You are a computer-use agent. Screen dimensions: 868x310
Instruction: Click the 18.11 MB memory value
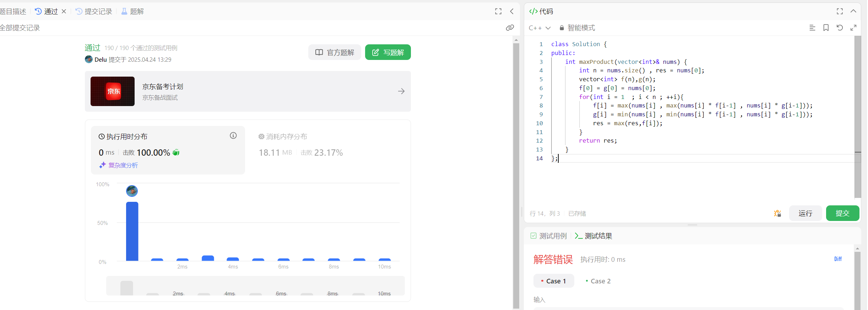[275, 153]
